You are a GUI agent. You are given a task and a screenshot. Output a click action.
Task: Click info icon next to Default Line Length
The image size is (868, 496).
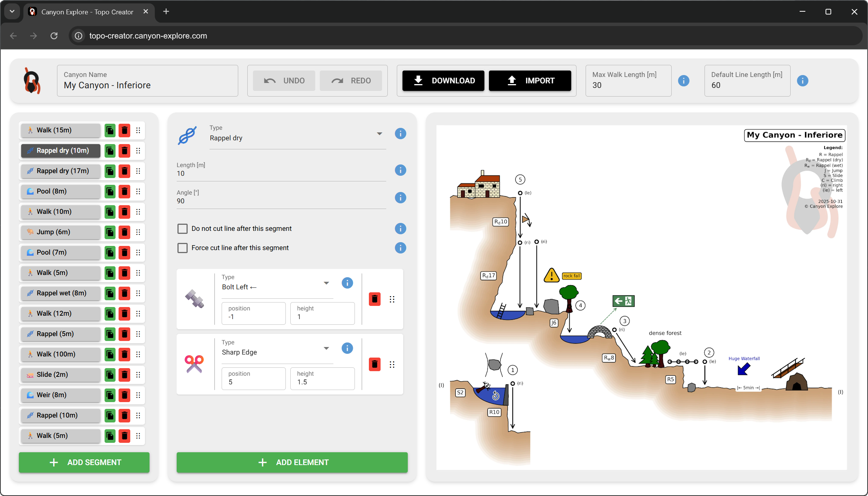(802, 81)
